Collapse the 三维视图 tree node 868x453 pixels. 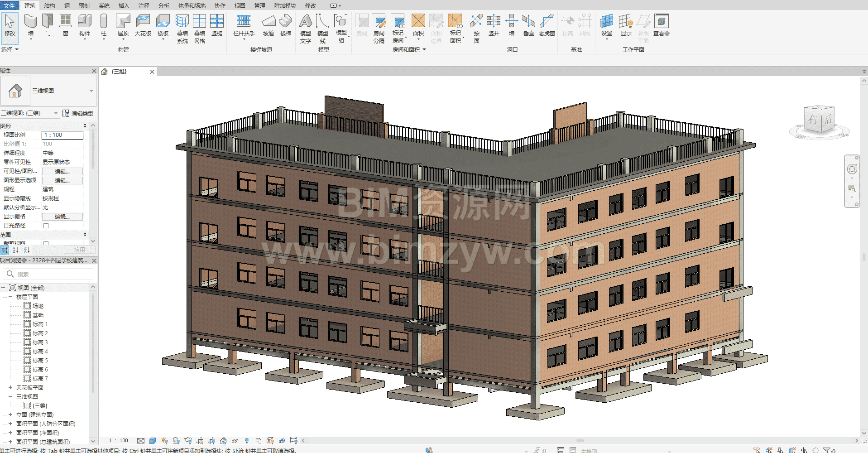pyautogui.click(x=10, y=397)
